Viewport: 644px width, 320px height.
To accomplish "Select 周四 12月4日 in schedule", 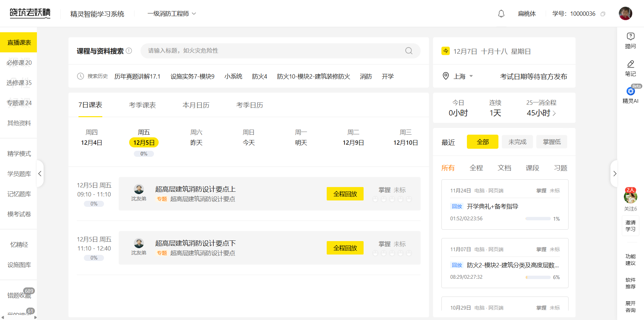I will (92, 138).
